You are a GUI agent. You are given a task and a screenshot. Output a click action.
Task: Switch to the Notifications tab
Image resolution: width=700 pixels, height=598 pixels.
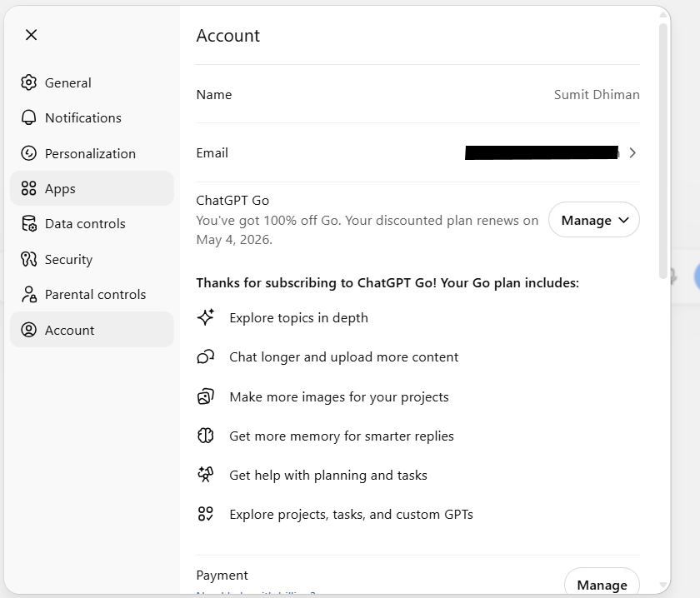click(92, 117)
